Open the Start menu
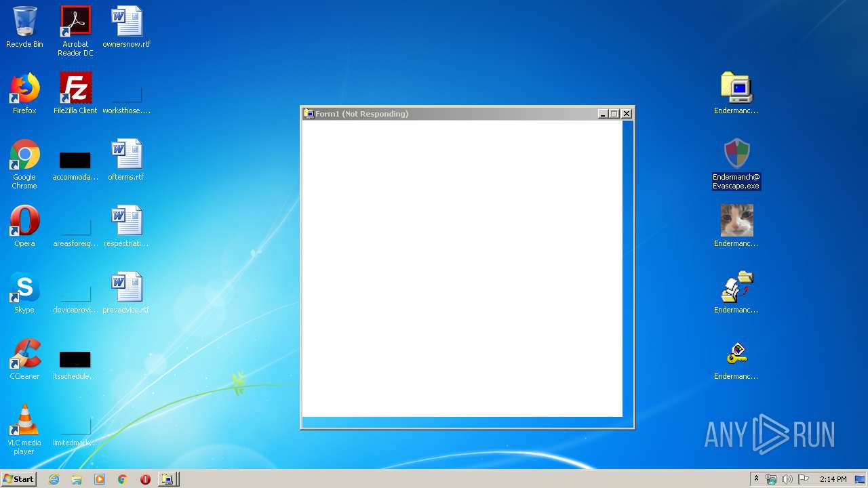The image size is (868, 488). pyautogui.click(x=18, y=479)
